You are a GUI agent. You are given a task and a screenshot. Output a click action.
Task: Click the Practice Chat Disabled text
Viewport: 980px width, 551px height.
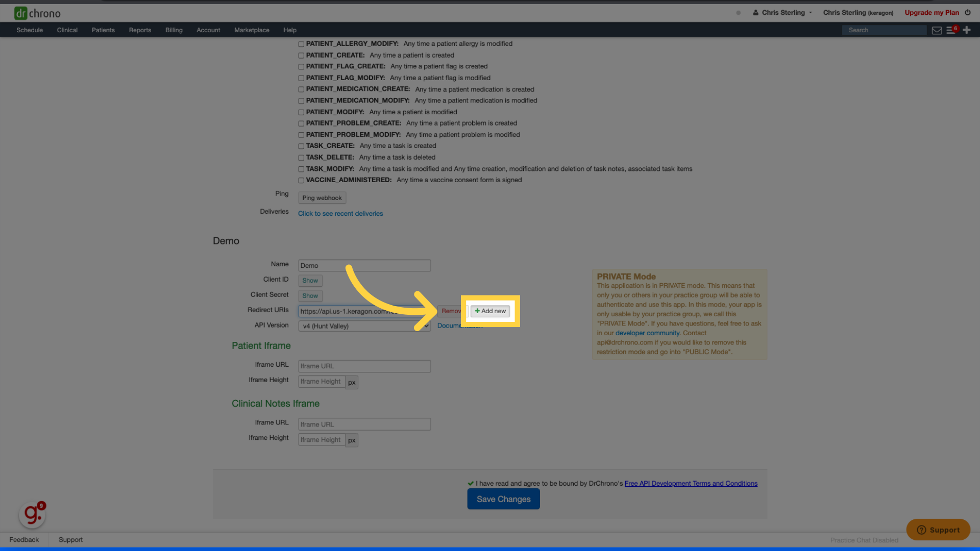[864, 540]
